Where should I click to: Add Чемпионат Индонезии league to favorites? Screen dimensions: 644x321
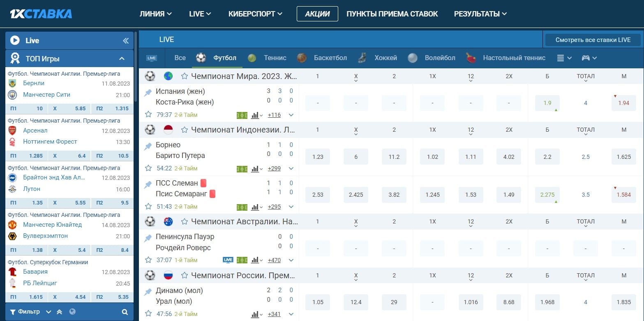(185, 130)
